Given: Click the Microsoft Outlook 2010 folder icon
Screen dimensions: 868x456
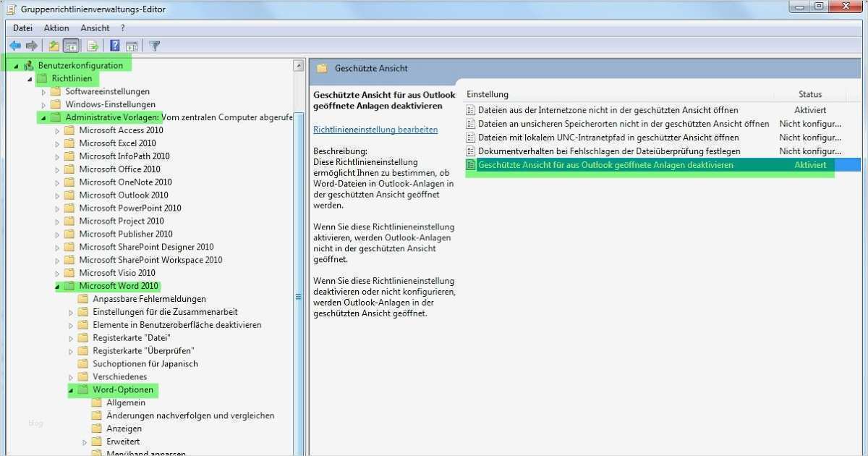Looking at the screenshot, I should coord(69,195).
